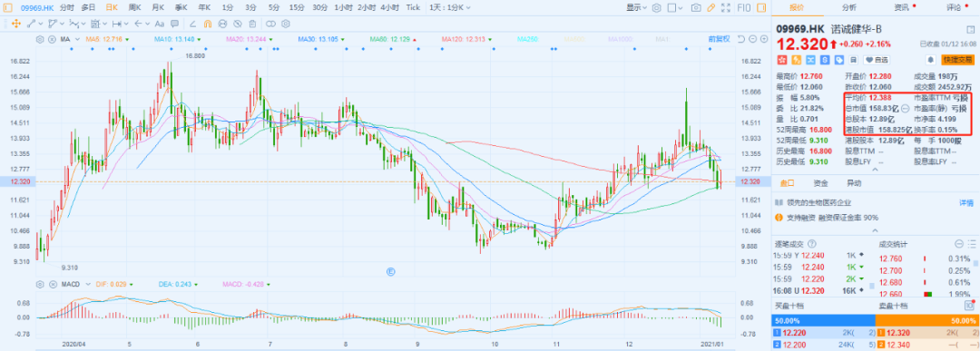Image resolution: width=980 pixels, height=351 pixels.
Task: Toggle the left sidebar panel icon
Action: [x=7, y=7]
